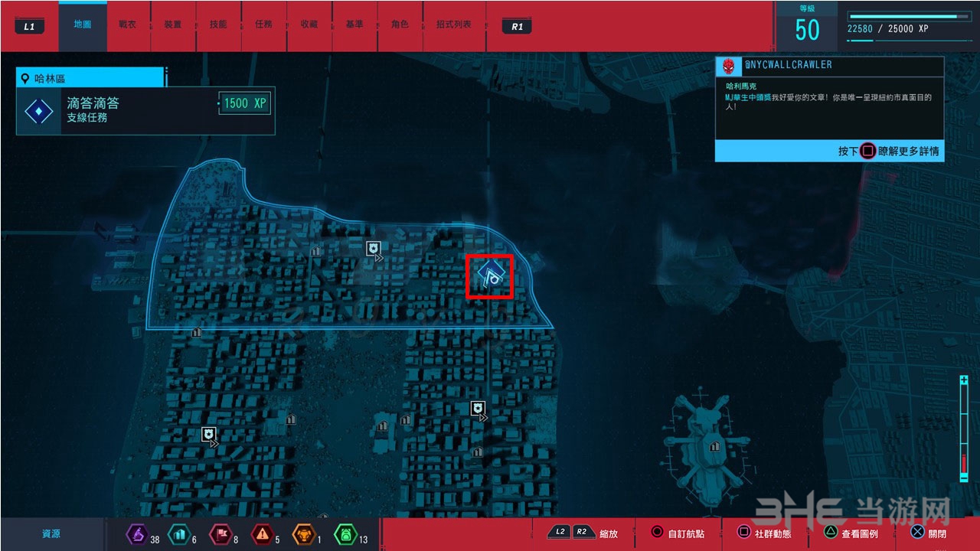Click the Spider-Man avatar in social feed
The image size is (980, 551).
(x=729, y=66)
